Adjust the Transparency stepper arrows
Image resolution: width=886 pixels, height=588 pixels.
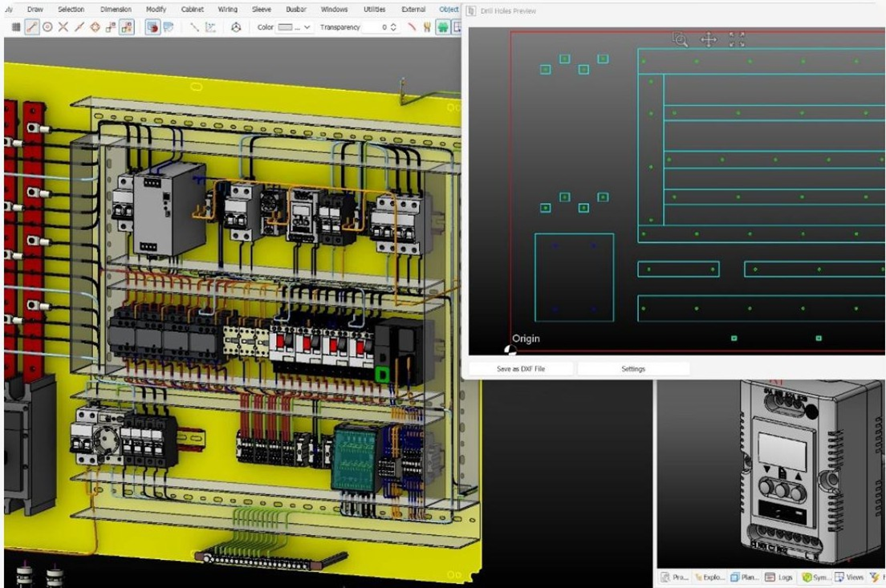point(393,26)
